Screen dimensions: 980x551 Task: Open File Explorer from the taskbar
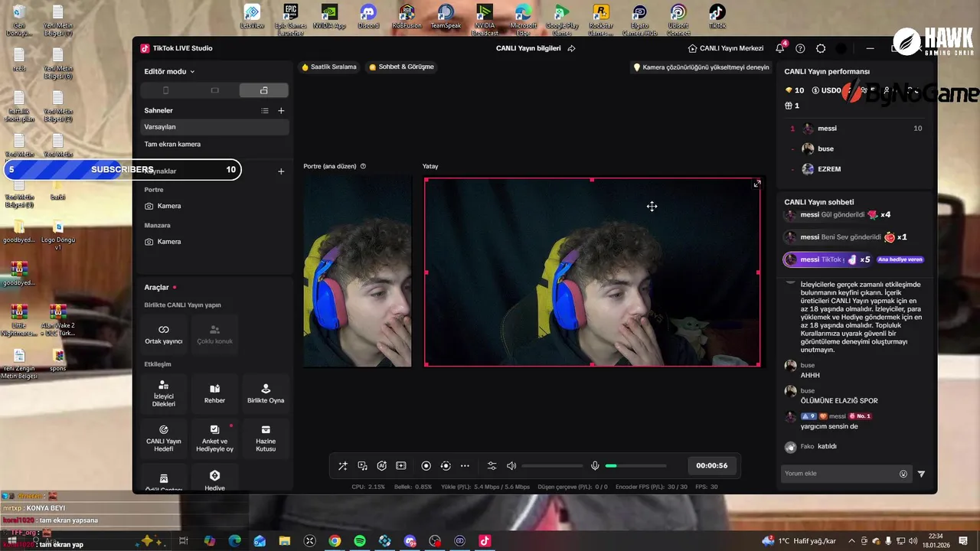(285, 540)
